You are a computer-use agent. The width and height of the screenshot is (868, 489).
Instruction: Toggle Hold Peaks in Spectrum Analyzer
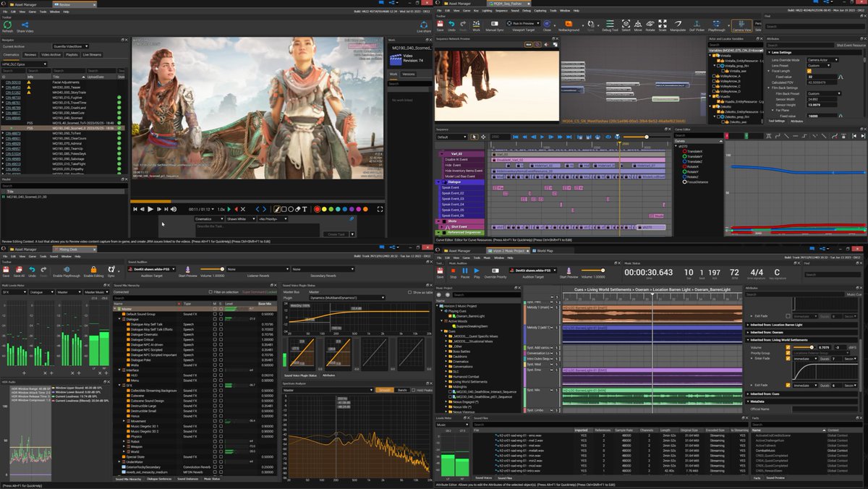click(x=413, y=390)
